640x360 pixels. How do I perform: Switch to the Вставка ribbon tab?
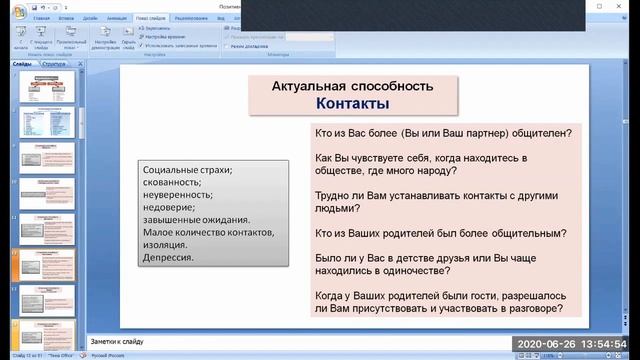tap(66, 18)
